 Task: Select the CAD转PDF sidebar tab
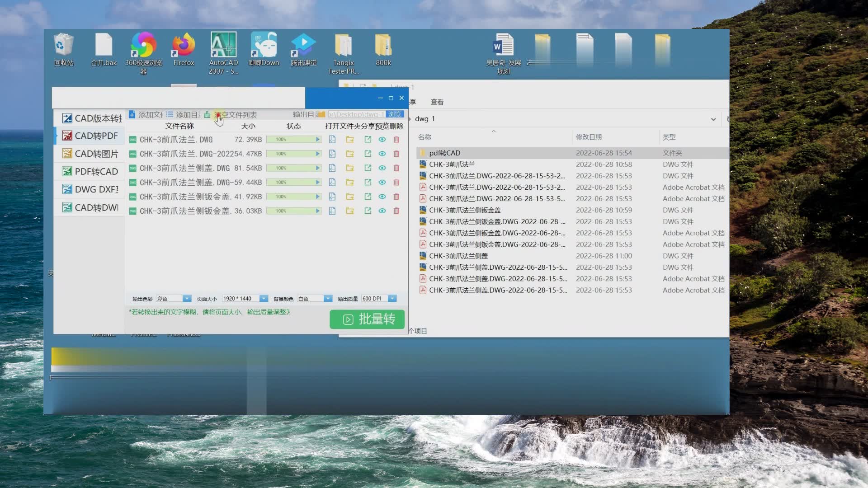pos(90,136)
